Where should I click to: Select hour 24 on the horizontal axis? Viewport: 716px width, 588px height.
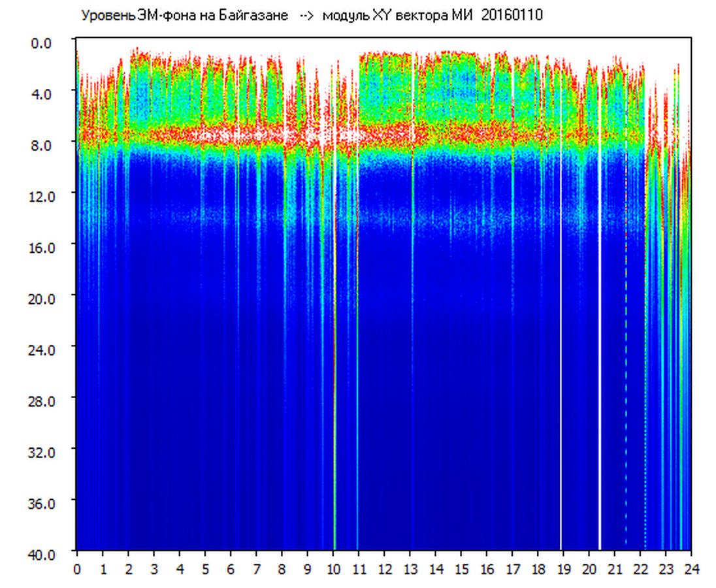click(x=691, y=569)
